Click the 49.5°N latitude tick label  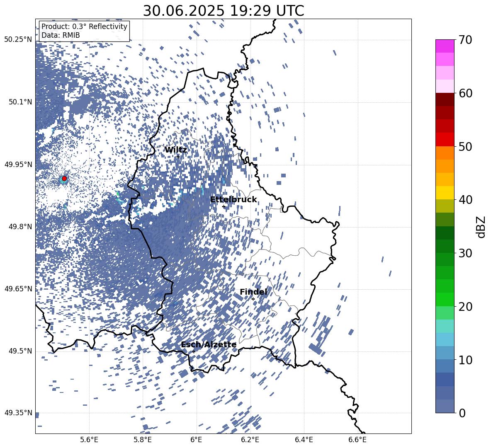click(21, 351)
